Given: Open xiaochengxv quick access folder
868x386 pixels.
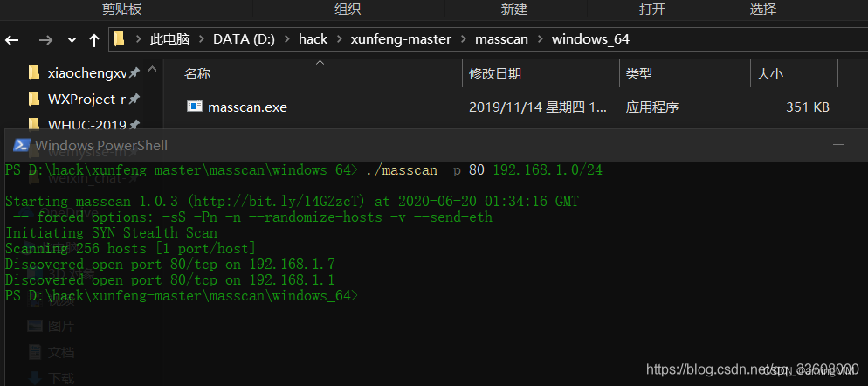Looking at the screenshot, I should [87, 72].
